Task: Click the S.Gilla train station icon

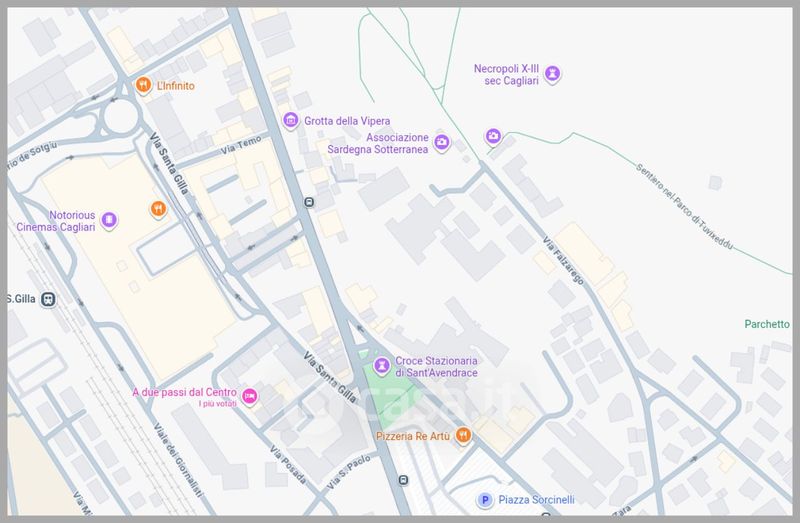Action: point(49,299)
